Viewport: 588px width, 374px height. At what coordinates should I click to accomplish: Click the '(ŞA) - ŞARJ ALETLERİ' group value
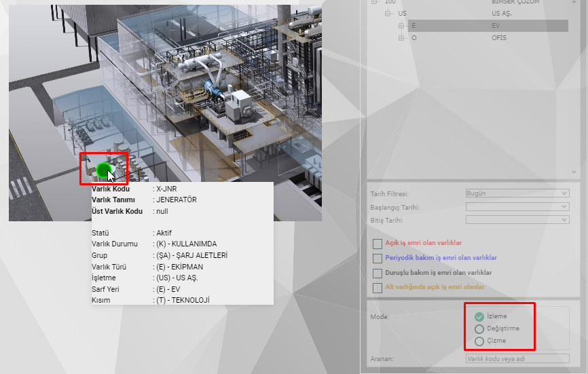[x=191, y=256]
